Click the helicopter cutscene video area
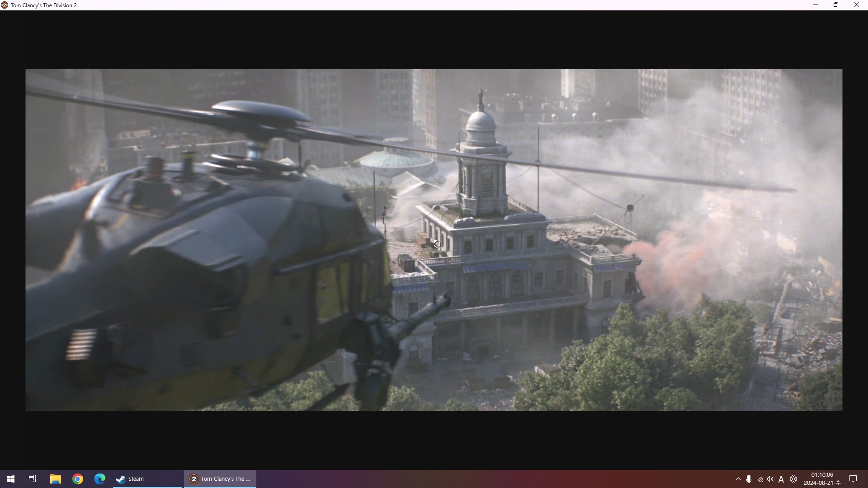Viewport: 868px width, 488px height. pos(434,239)
